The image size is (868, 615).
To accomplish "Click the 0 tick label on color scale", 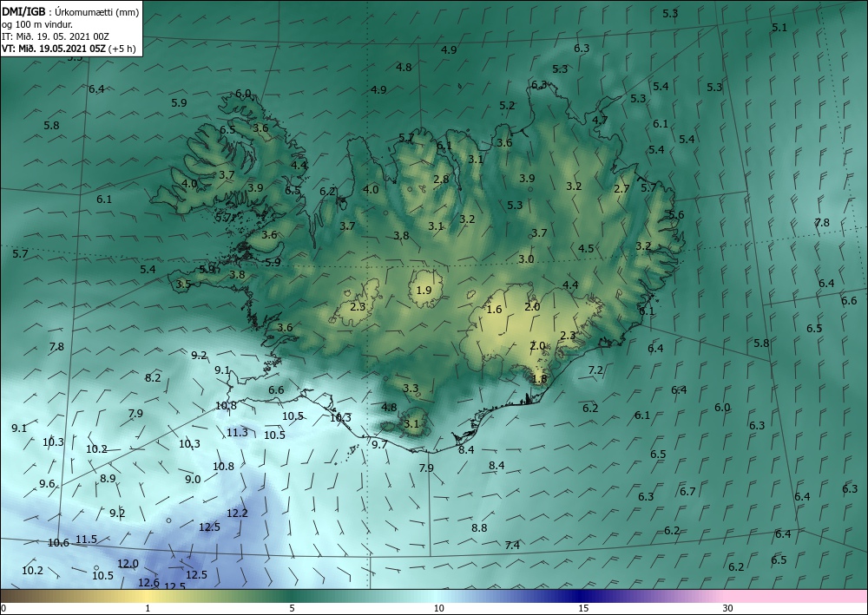I will click(3, 608).
